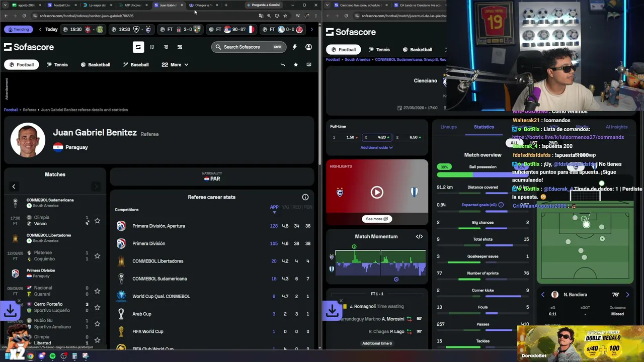Favorite the Nacional vs Guaraní match

[97, 291]
